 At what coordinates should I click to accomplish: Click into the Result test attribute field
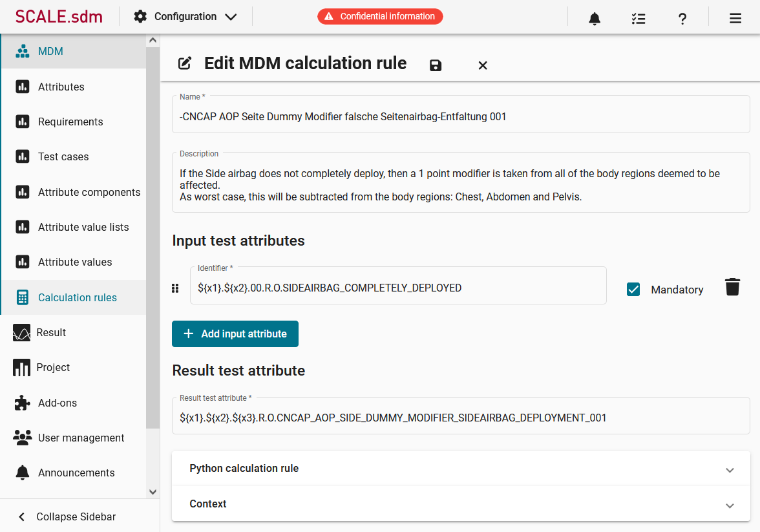point(461,416)
